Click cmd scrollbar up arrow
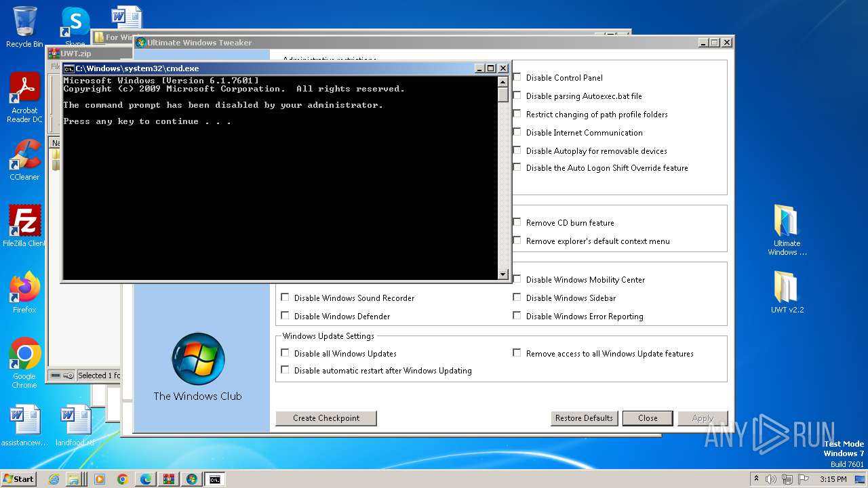Viewport: 868px width, 488px height. point(502,82)
